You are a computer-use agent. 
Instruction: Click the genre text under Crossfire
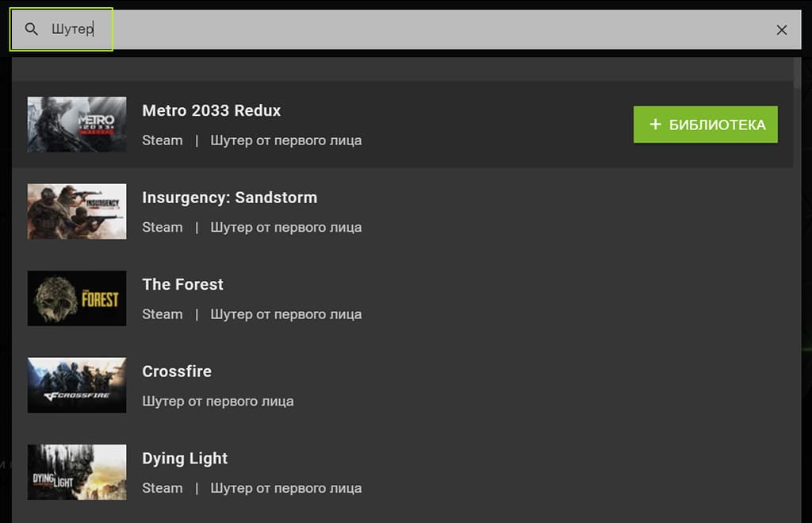pos(218,402)
